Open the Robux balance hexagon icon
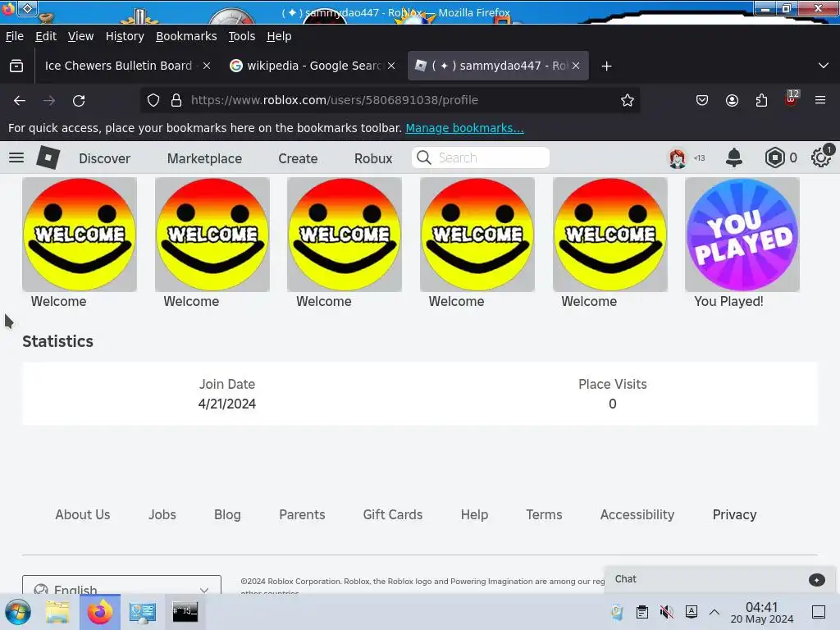The image size is (840, 630). click(x=774, y=157)
